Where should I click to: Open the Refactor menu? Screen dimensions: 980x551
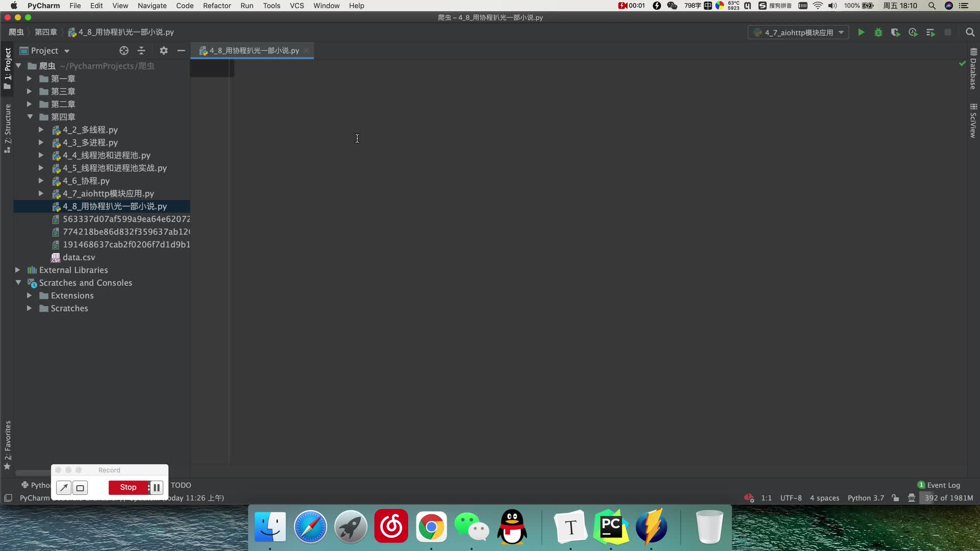217,6
